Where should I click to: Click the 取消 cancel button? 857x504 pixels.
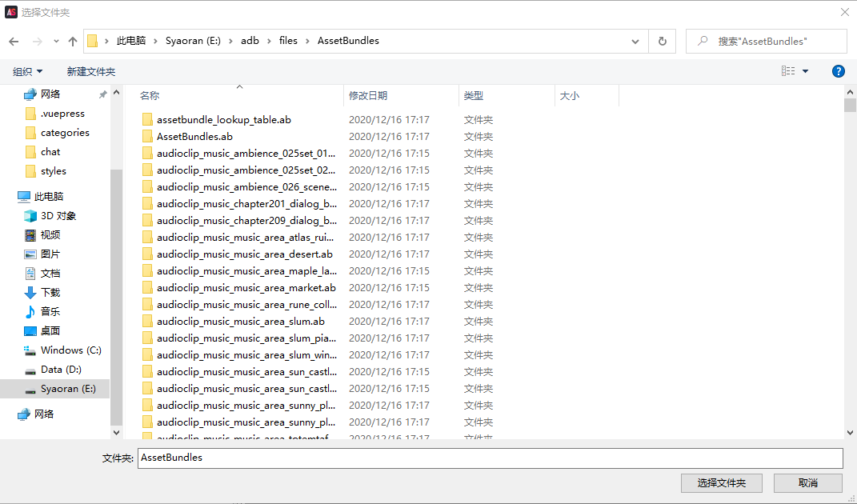808,482
